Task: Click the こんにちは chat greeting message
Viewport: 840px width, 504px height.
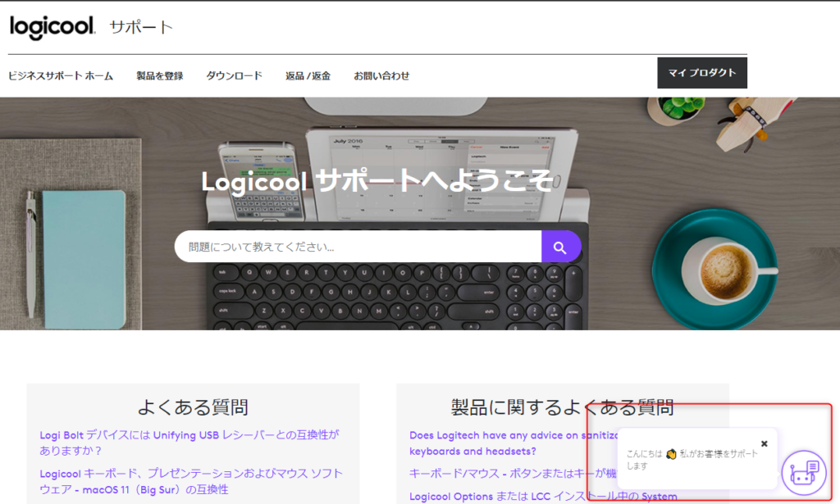Action: point(692,459)
